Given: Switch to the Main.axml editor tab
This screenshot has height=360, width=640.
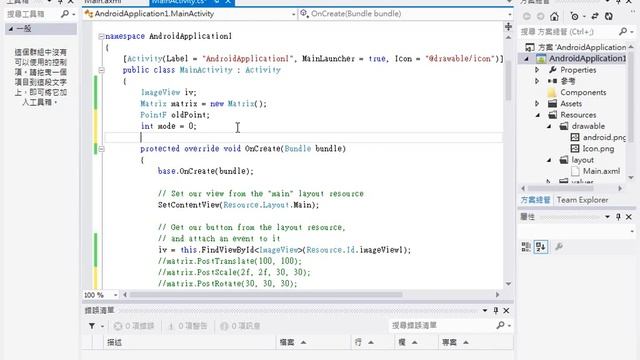Looking at the screenshot, I should pos(102,2).
